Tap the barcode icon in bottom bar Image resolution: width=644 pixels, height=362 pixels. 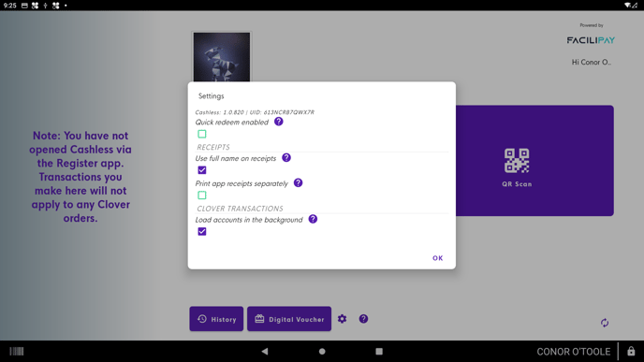click(x=17, y=352)
